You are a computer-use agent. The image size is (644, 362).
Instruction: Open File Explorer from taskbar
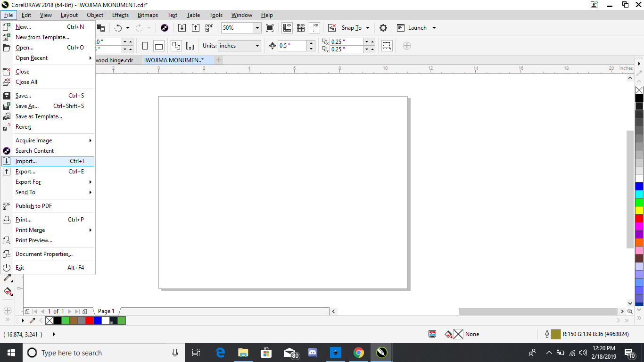pyautogui.click(x=243, y=353)
